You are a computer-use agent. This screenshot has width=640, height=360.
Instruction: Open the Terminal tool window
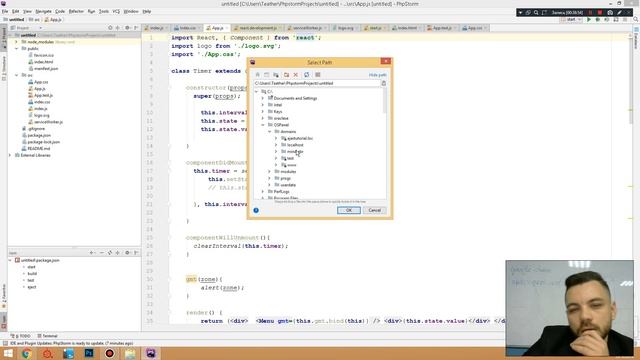[47, 336]
